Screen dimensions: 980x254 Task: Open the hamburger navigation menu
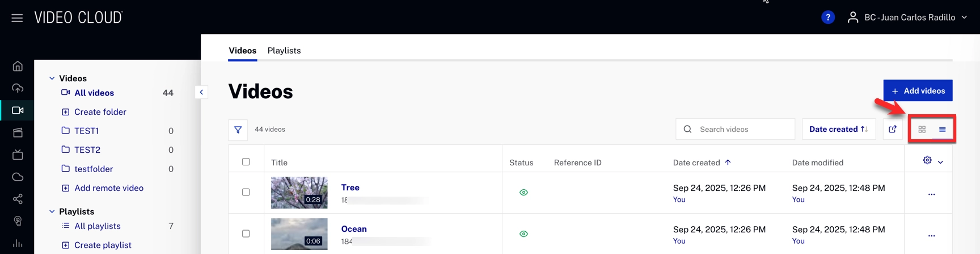(17, 18)
